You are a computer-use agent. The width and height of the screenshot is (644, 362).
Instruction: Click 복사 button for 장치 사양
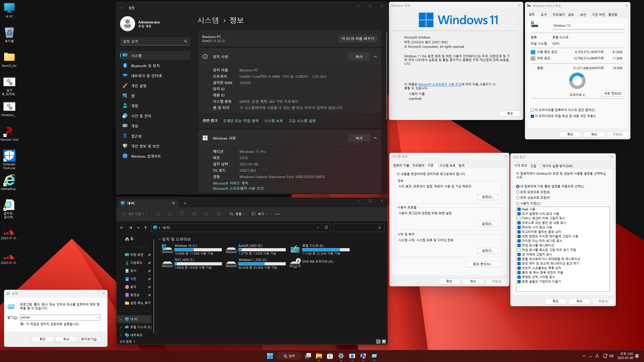[x=359, y=56]
